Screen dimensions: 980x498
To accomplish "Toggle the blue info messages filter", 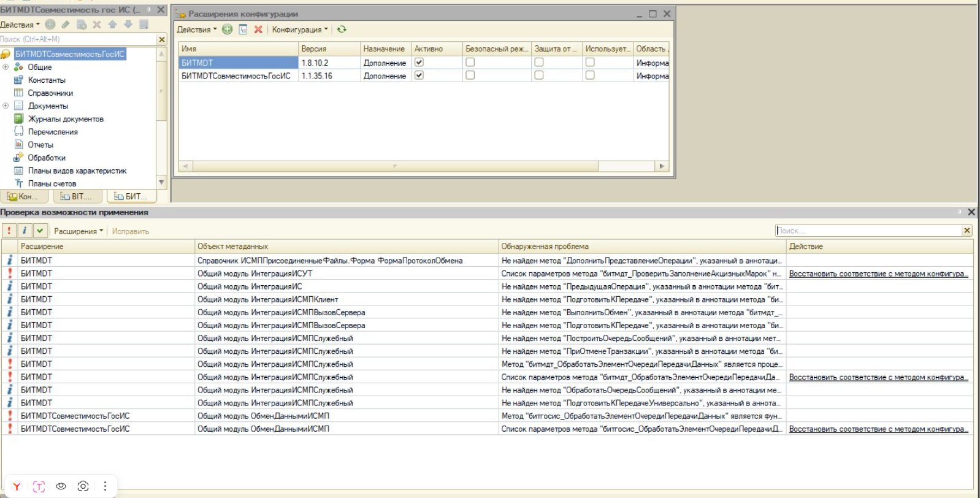I will (25, 231).
